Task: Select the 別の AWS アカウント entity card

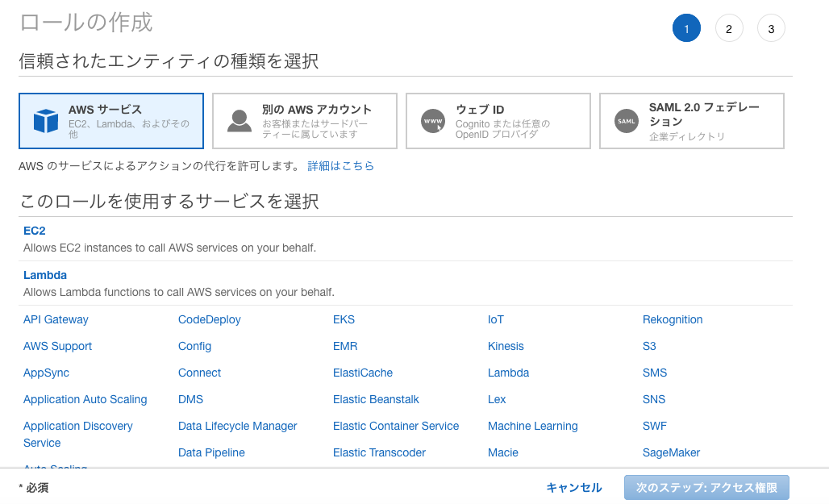Action: (302, 121)
